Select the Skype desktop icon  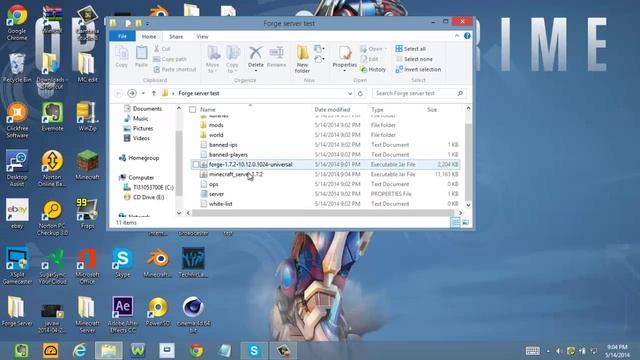click(122, 262)
